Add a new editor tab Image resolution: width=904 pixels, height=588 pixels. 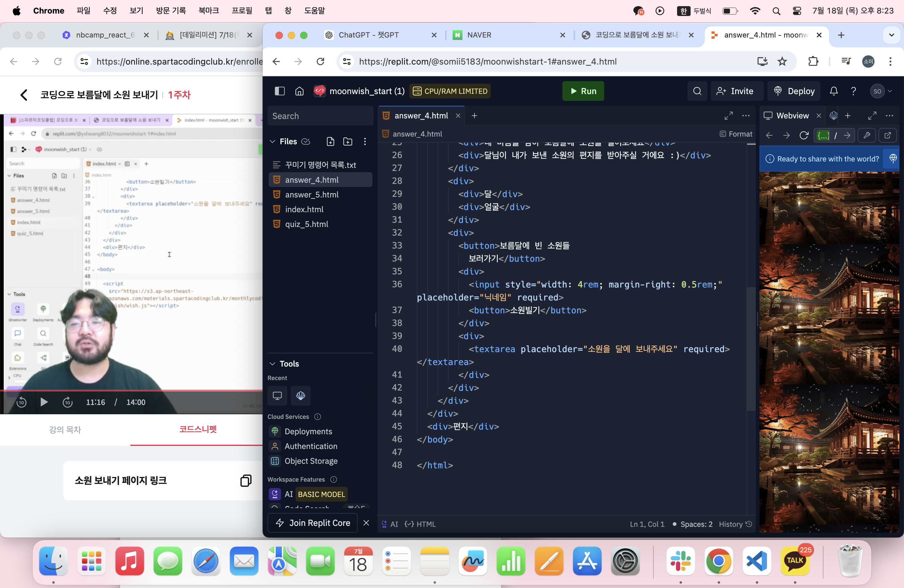click(x=474, y=116)
